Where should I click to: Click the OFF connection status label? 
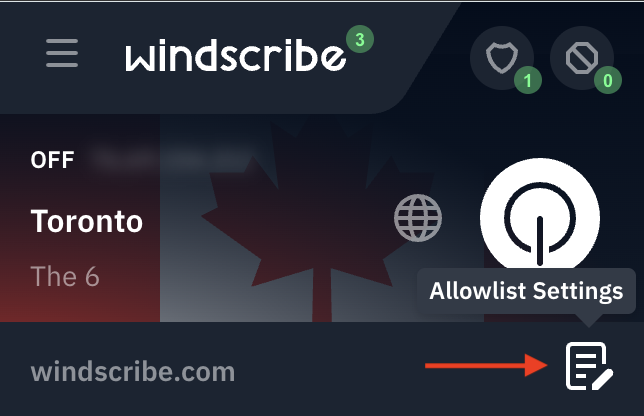[52, 160]
